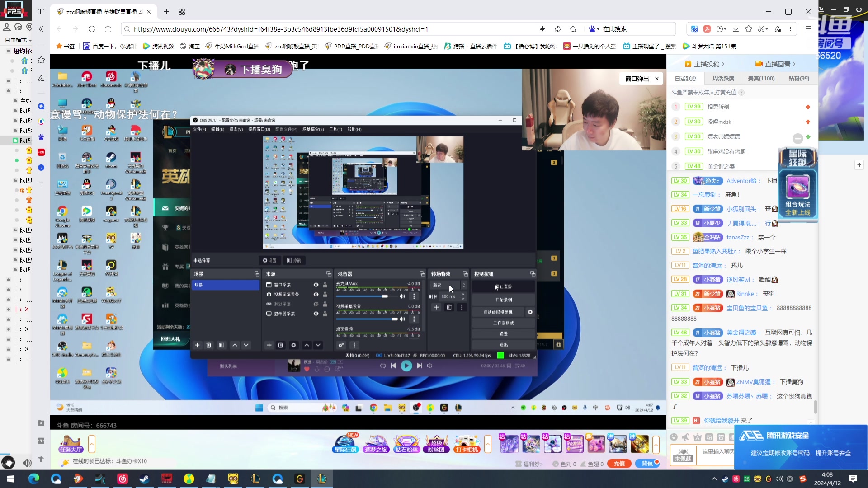Viewport: 868px width, 488px height.
Task: Collapse the sidebar with the double-chevron icon
Action: point(41,29)
